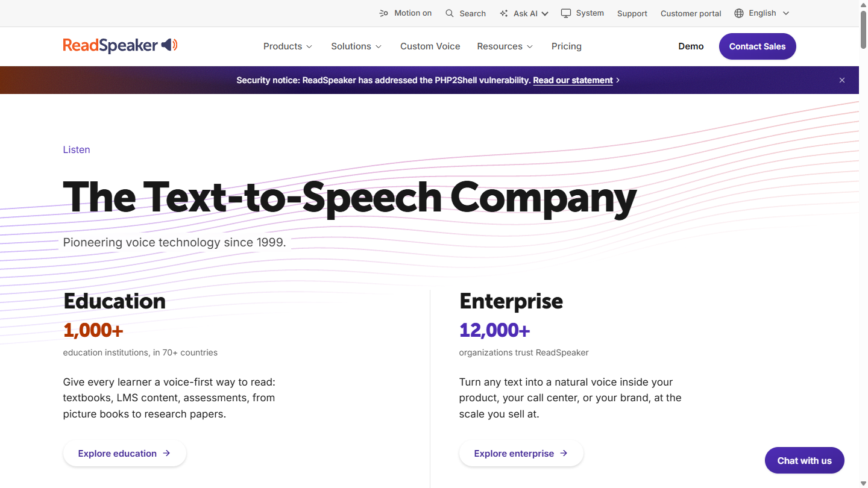
Task: Click the 12,000+ enterprise statistic
Action: [495, 330]
